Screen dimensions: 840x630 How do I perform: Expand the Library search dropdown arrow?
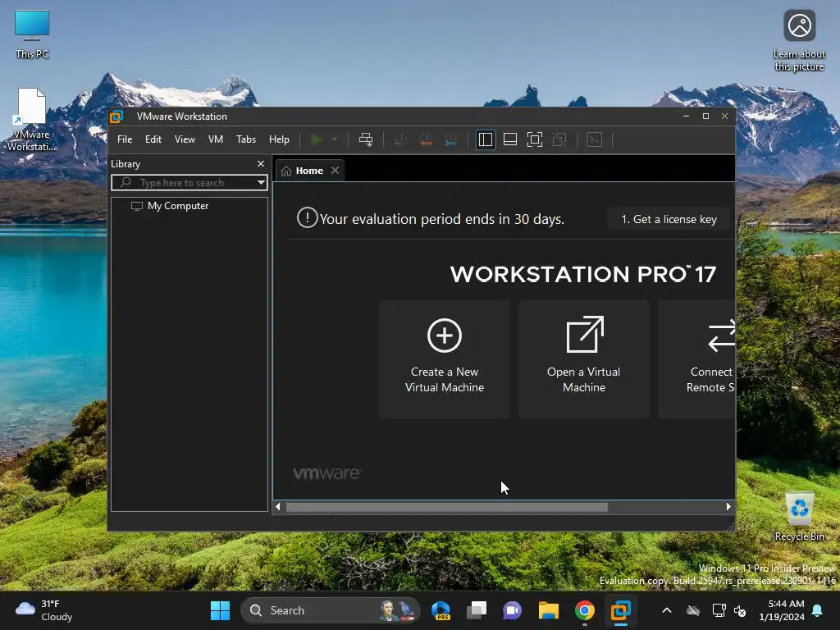pos(261,183)
